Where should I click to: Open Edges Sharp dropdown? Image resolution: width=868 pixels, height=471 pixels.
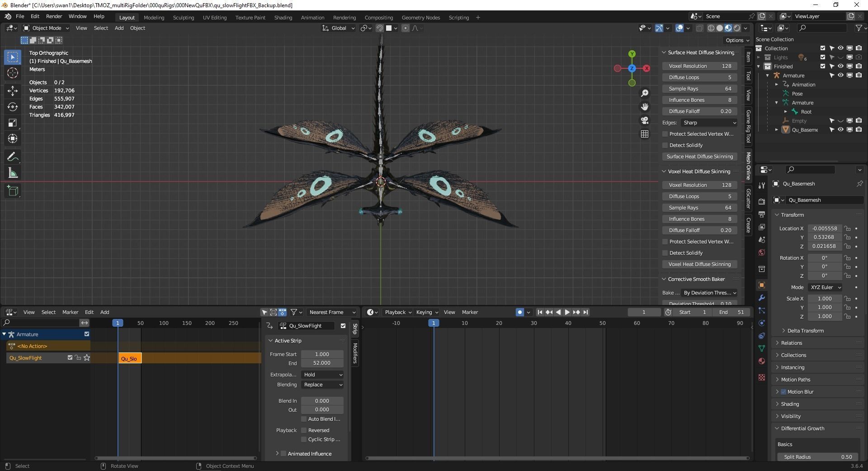[x=709, y=123]
